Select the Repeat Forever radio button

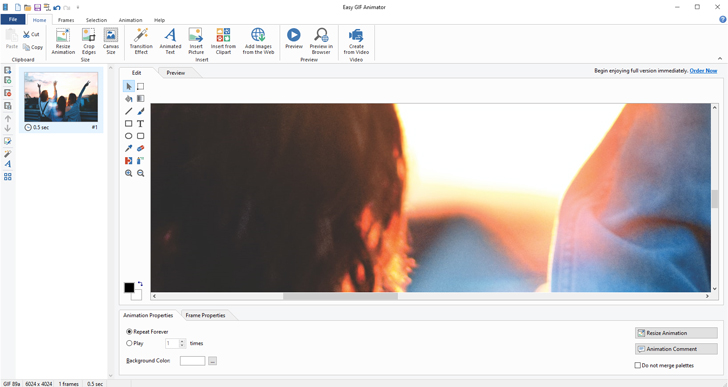click(129, 332)
